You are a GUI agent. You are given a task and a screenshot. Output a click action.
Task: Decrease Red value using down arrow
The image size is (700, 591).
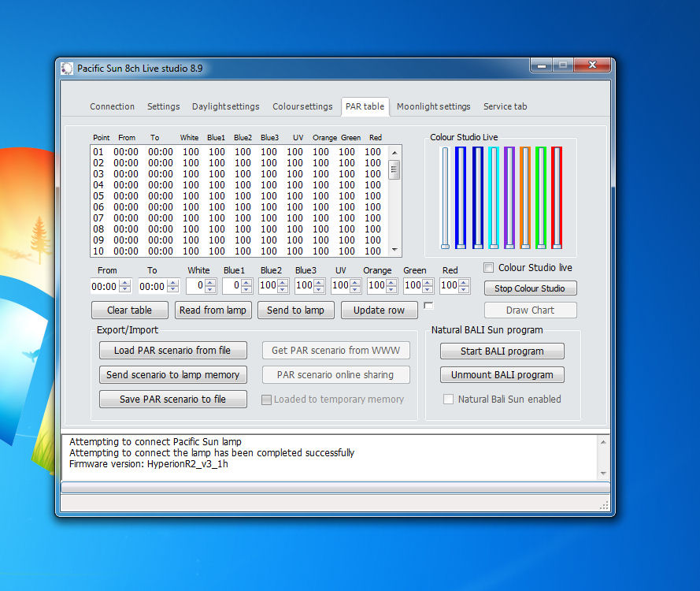[464, 289]
